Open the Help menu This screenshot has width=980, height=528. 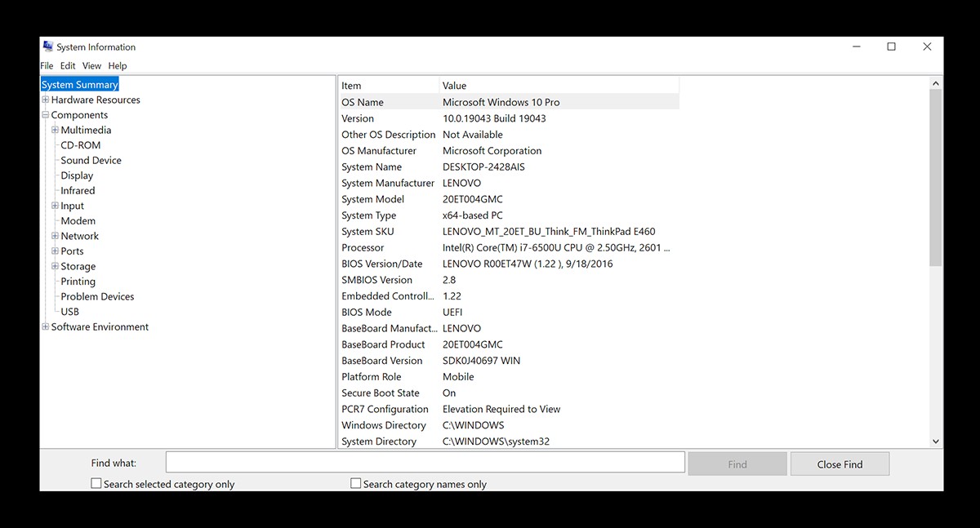pos(118,65)
